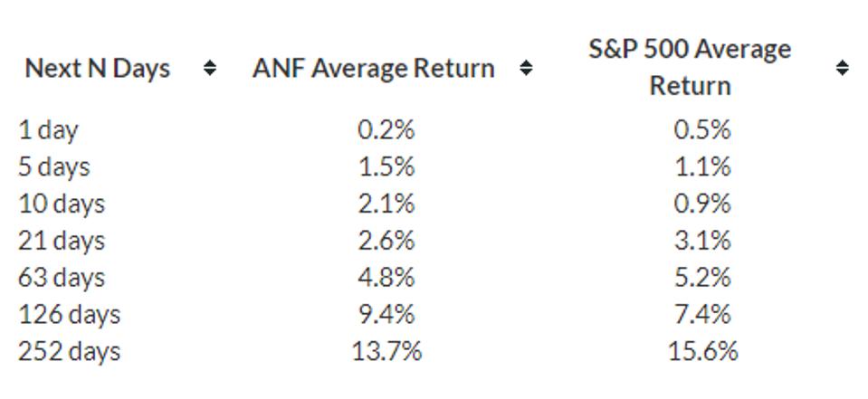The image size is (868, 399).
Task: Select the 126 days row label
Action: (69, 315)
